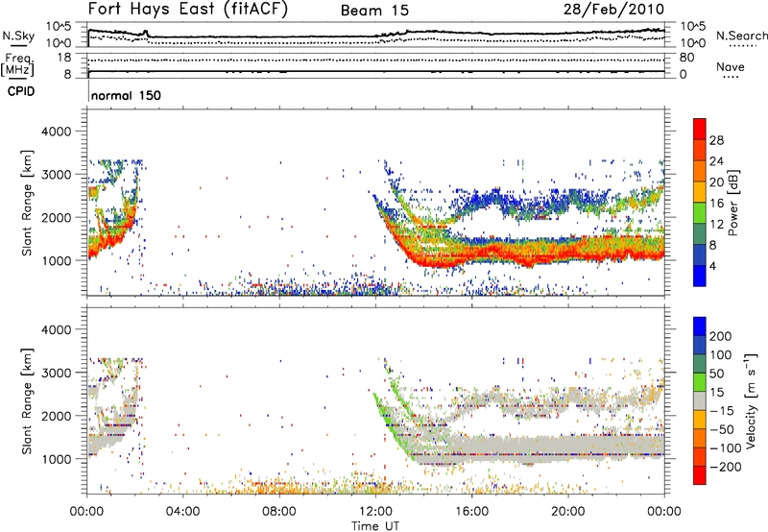Screen dimensions: 768x532
Task: Click the '18' frequency axis tick label
Action: pos(64,58)
